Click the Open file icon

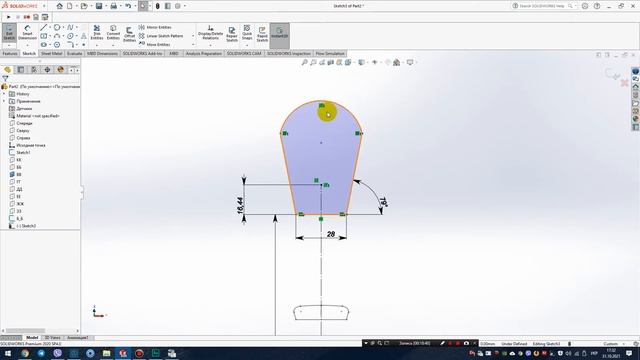84,6
